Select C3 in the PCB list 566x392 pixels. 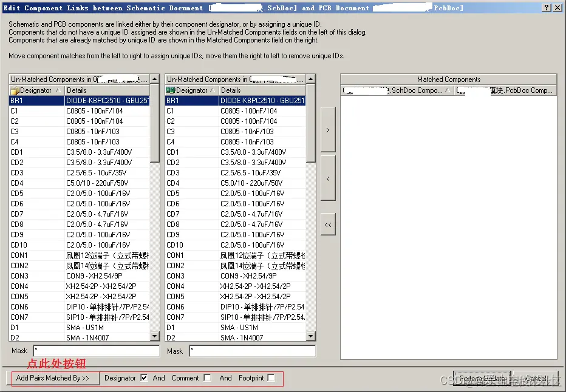click(x=236, y=132)
